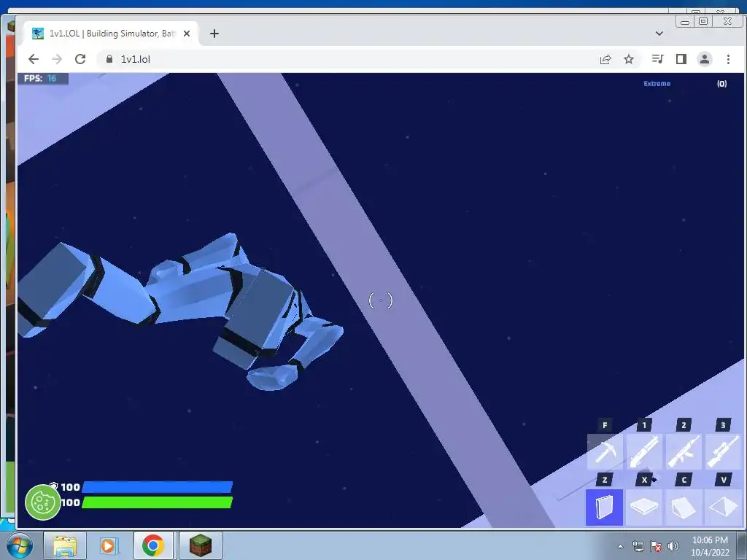Open the Windows Start menu

[x=19, y=545]
